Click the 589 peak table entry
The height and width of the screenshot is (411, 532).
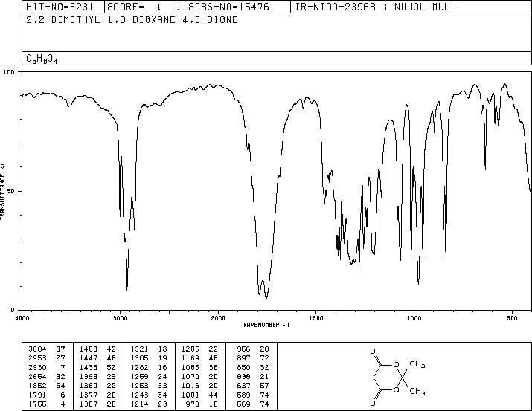coord(253,395)
